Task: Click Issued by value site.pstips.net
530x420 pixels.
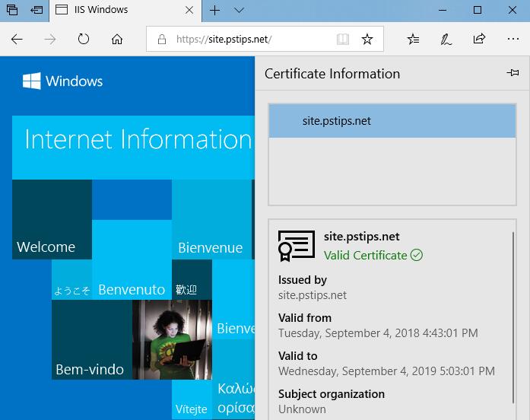Action: pos(313,295)
